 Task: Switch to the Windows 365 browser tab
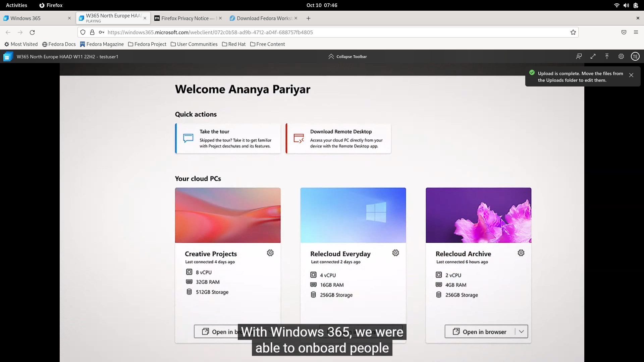37,18
